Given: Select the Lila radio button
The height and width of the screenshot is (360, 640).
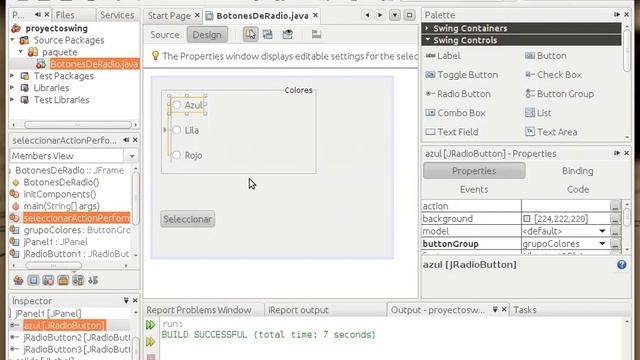Looking at the screenshot, I should click(177, 130).
